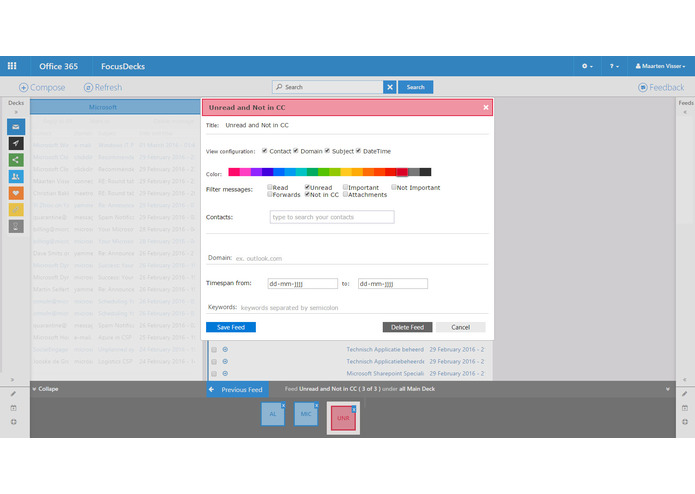Screen dimensions: 695x494
Task: Click arrow icon on Technisch Applicatie beheerd row
Action: (x=225, y=350)
